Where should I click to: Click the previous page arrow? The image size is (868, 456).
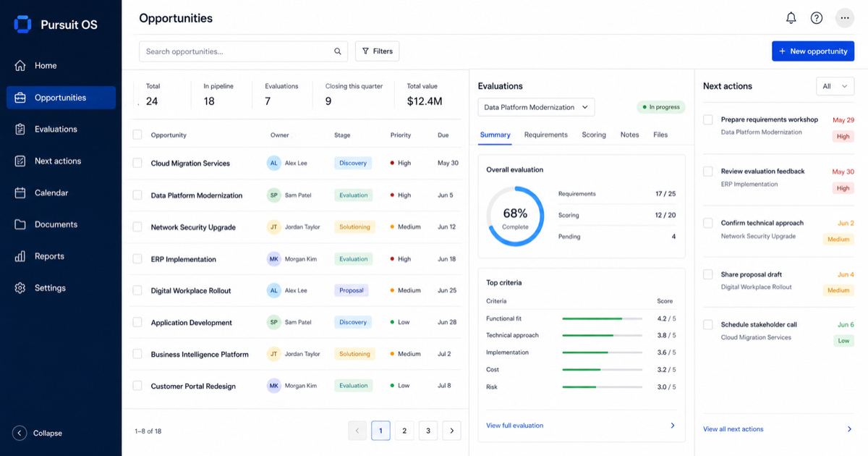tap(357, 431)
